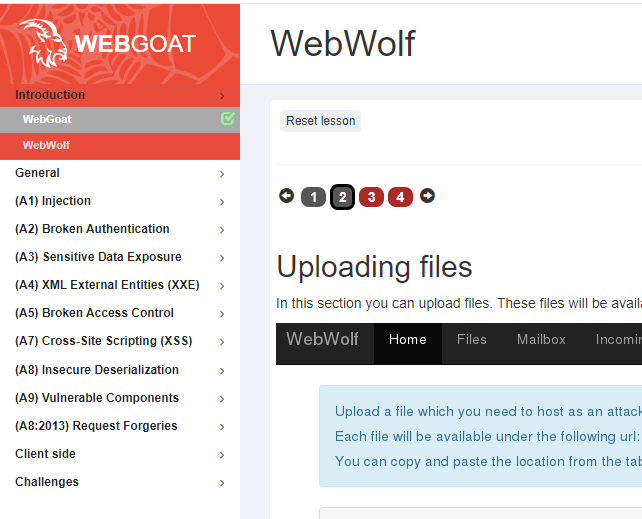Viewport: 642px width, 519px height.
Task: Expand (A4) XML External Entities category
Action: coord(120,285)
